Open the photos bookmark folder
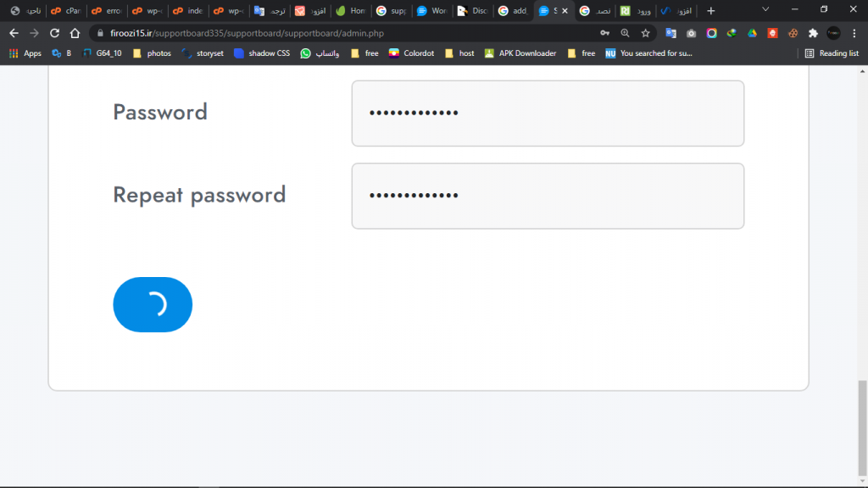This screenshot has width=868, height=488. coord(153,53)
